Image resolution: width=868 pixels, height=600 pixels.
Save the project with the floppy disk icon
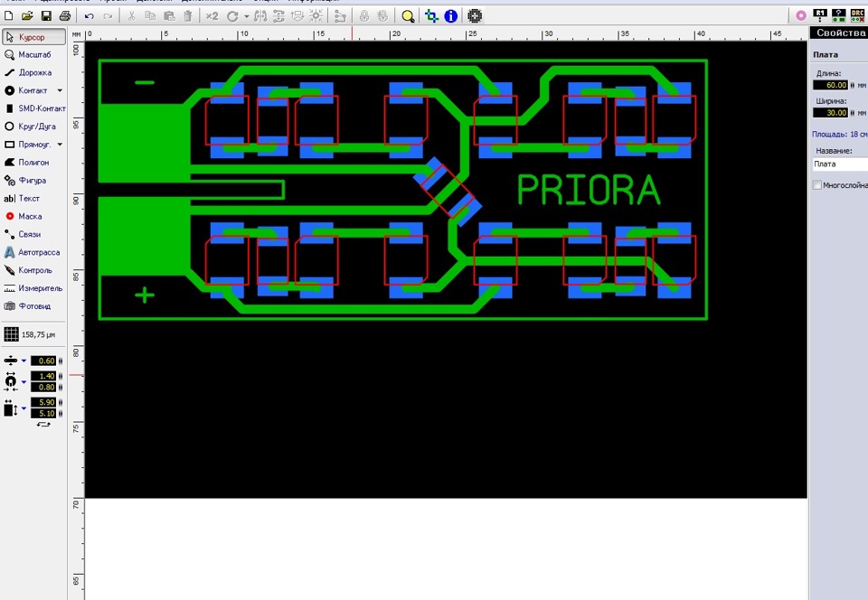tap(46, 16)
